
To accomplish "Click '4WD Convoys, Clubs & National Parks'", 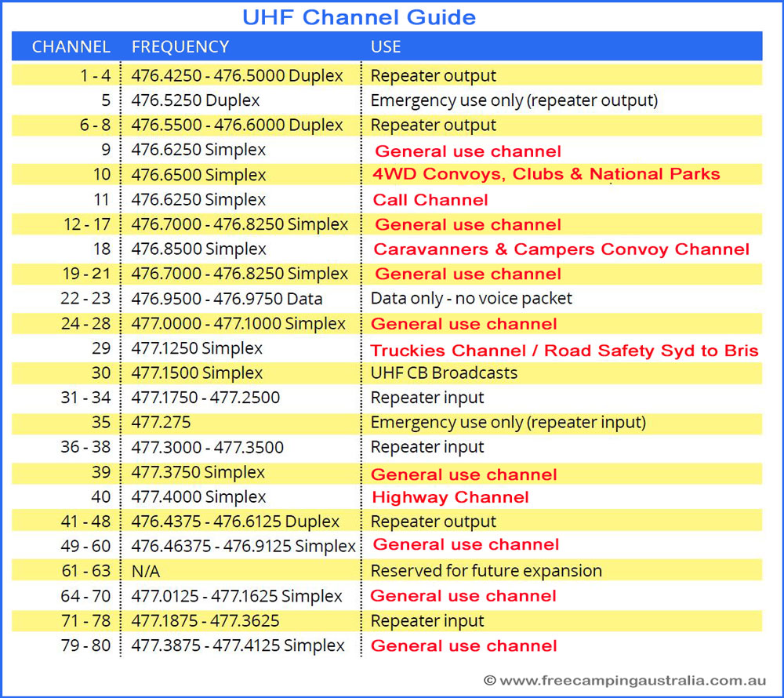I will (546, 175).
